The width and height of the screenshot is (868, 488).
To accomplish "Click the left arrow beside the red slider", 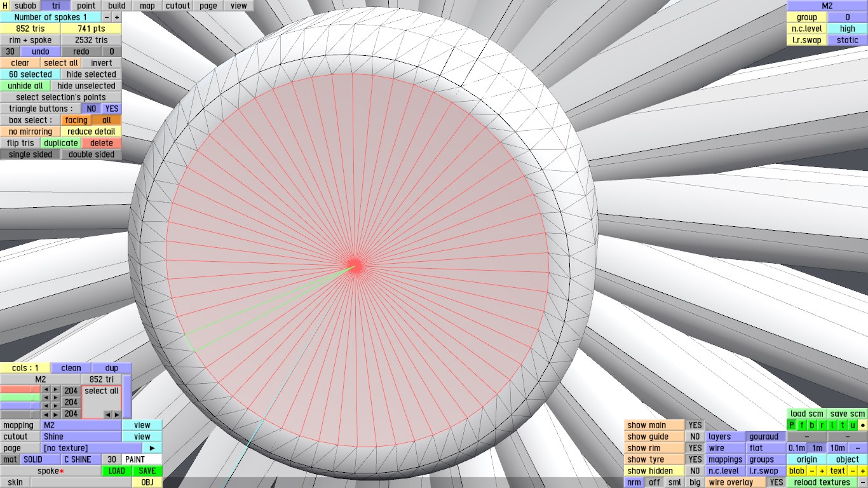I will (46, 390).
